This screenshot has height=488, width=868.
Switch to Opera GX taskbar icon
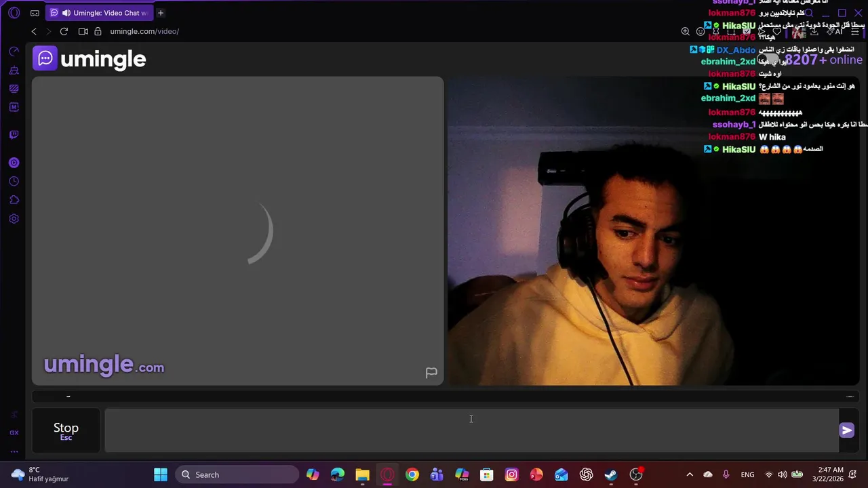click(387, 474)
